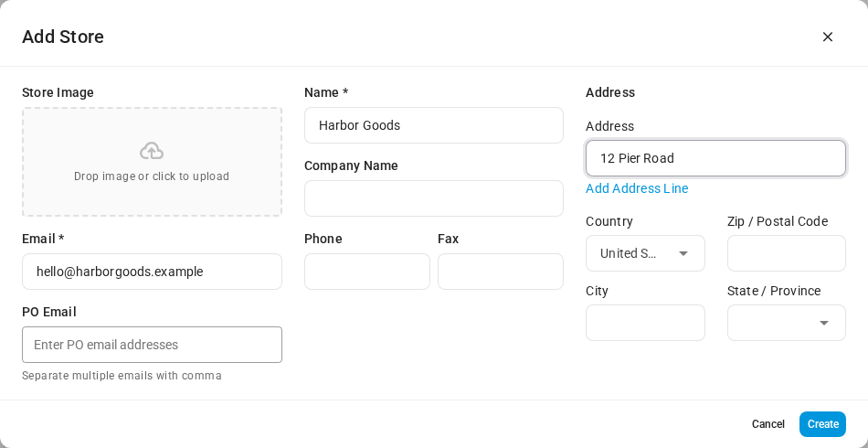
Task: Click the 'Separate multiple emails with comma' hint
Action: coord(122,376)
